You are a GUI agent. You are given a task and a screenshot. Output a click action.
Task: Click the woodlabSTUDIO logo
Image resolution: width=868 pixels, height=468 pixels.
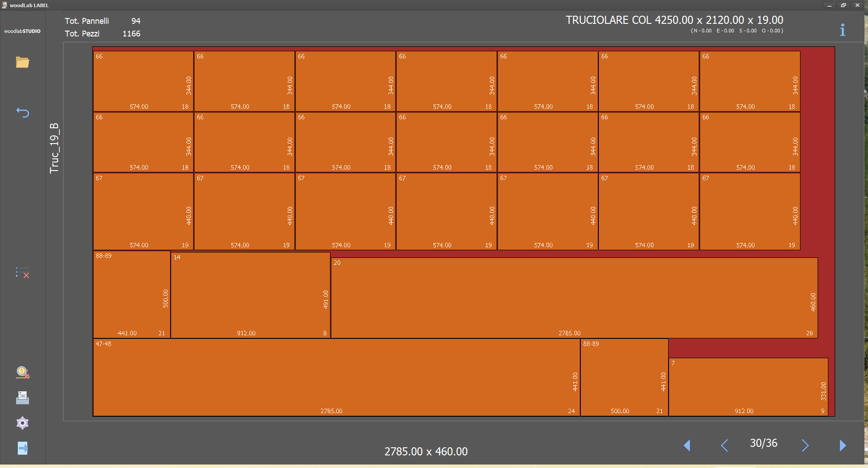pos(23,31)
